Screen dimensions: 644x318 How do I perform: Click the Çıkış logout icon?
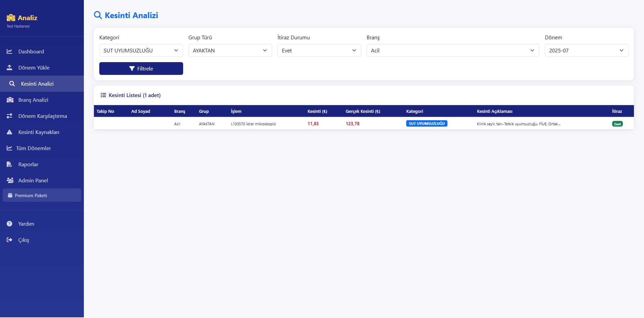9,240
